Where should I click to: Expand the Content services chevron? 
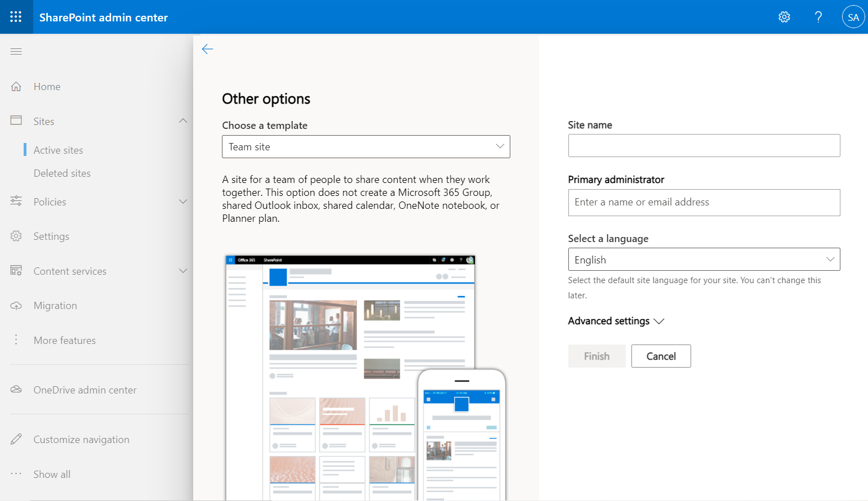(183, 271)
